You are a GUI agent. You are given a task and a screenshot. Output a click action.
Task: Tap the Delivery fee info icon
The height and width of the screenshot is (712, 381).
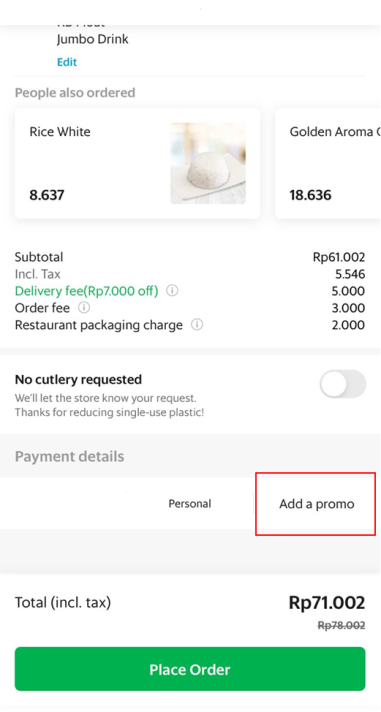click(x=172, y=291)
